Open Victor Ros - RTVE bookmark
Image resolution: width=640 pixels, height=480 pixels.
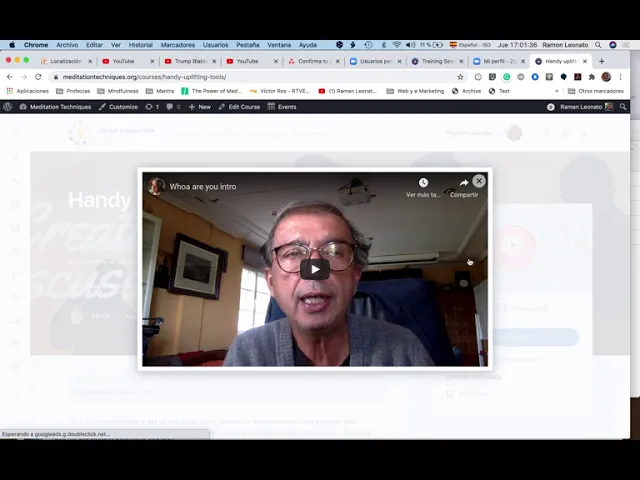[280, 91]
